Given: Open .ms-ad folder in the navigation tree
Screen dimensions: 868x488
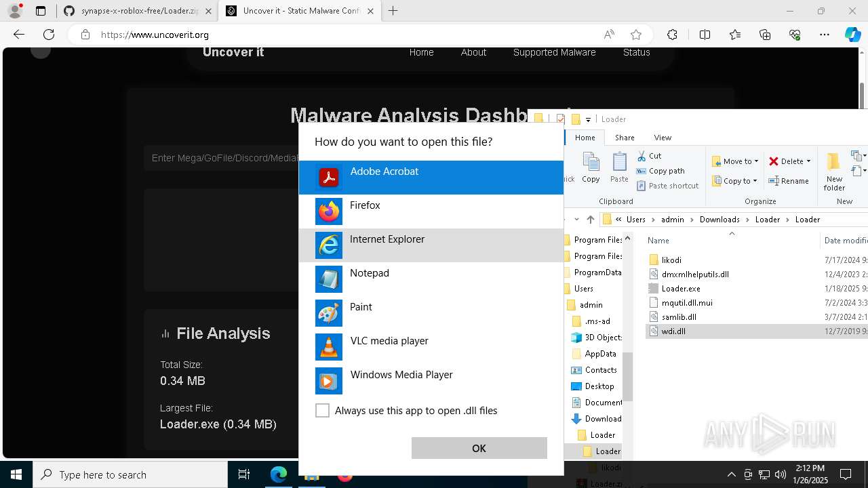Looking at the screenshot, I should [x=597, y=321].
